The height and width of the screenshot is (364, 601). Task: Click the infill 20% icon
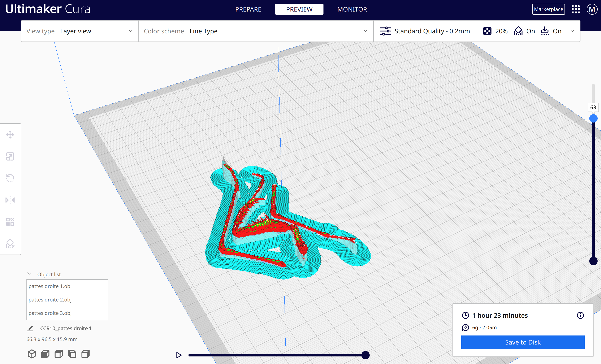coord(487,31)
